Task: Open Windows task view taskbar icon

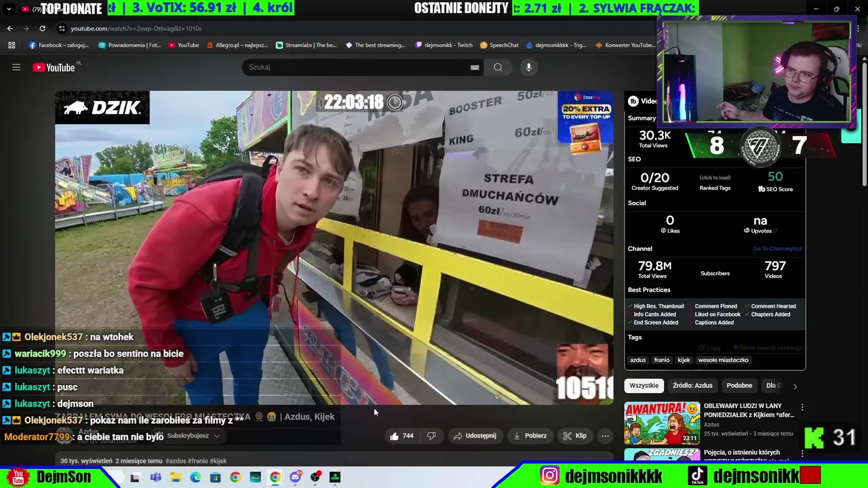Action: click(x=135, y=477)
